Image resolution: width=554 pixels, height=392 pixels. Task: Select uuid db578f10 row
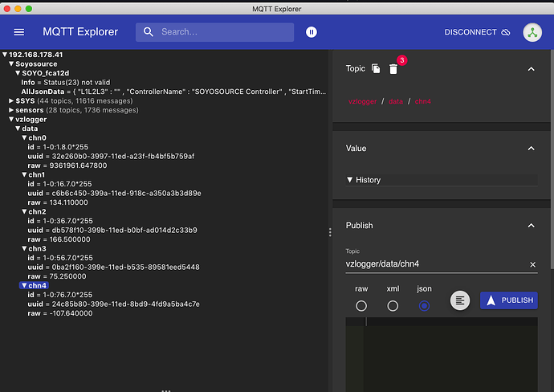point(112,230)
